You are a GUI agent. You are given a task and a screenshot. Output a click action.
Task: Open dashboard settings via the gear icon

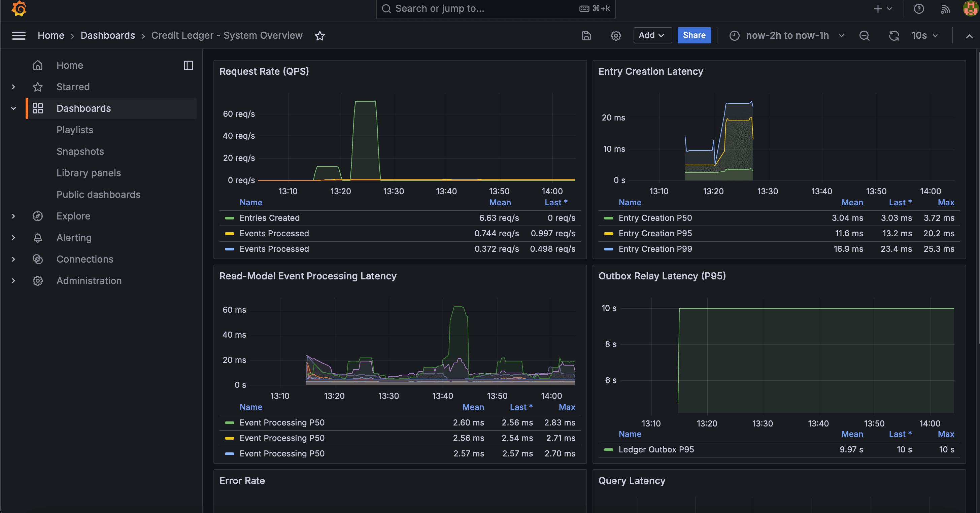(x=616, y=35)
